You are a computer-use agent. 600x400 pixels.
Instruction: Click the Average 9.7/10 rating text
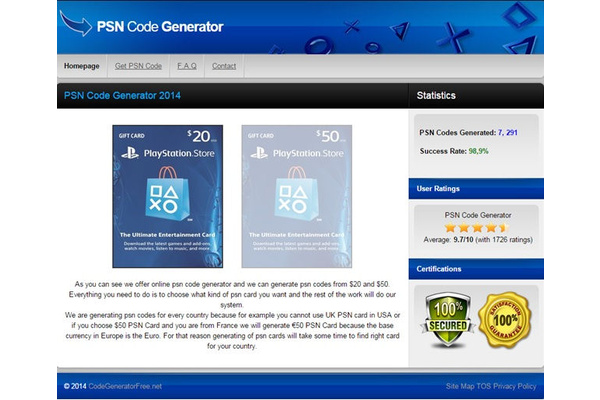(x=478, y=240)
